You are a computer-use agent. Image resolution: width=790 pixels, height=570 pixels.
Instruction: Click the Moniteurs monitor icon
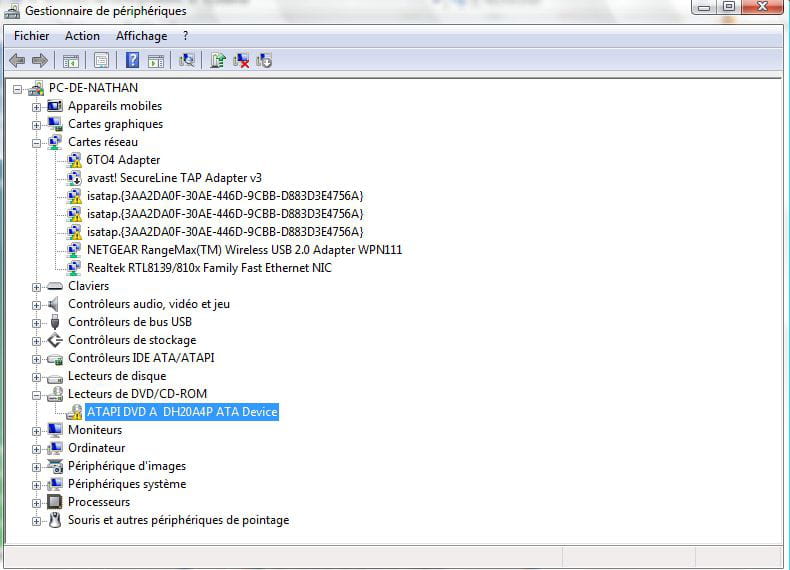point(55,430)
